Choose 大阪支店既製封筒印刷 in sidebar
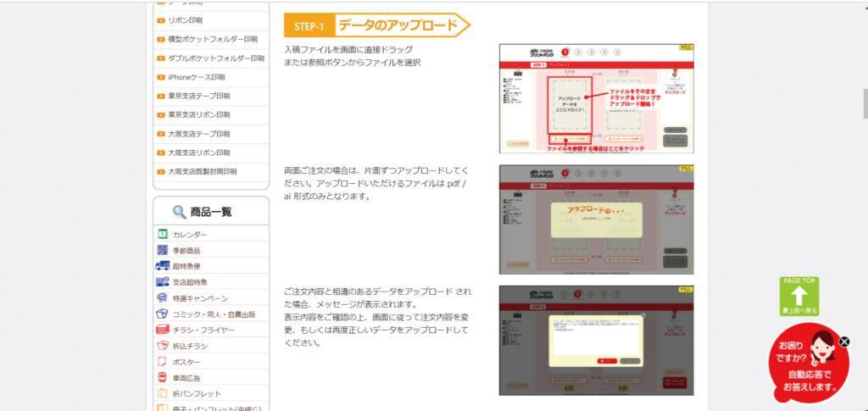 point(203,172)
